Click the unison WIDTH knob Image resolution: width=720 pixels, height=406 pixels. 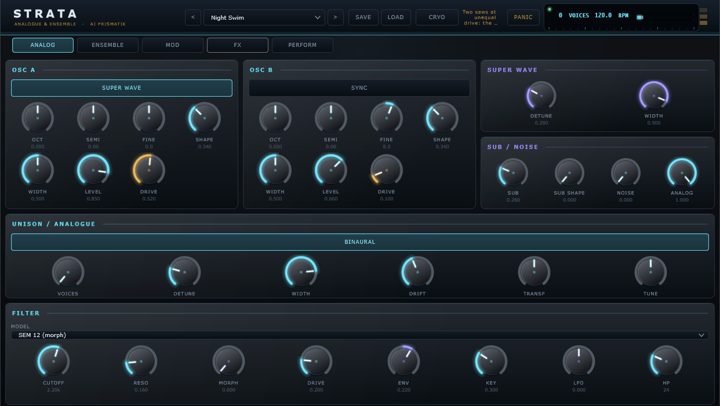click(x=301, y=272)
